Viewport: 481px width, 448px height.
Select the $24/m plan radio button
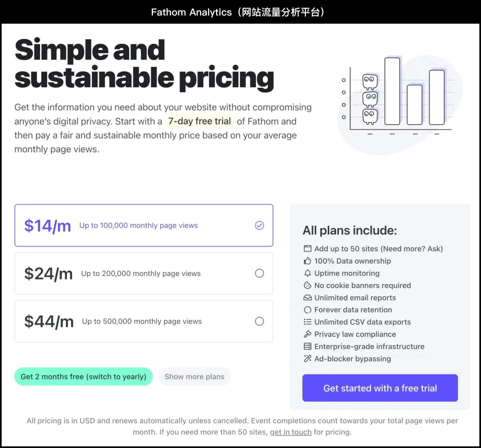point(259,273)
